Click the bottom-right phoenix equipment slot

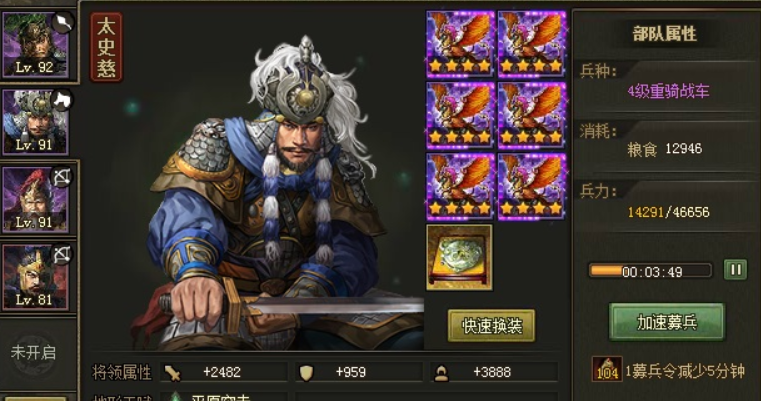click(x=532, y=187)
